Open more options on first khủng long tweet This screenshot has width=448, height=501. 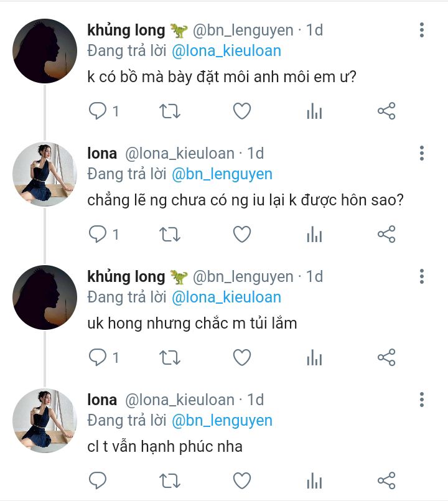pos(422,30)
